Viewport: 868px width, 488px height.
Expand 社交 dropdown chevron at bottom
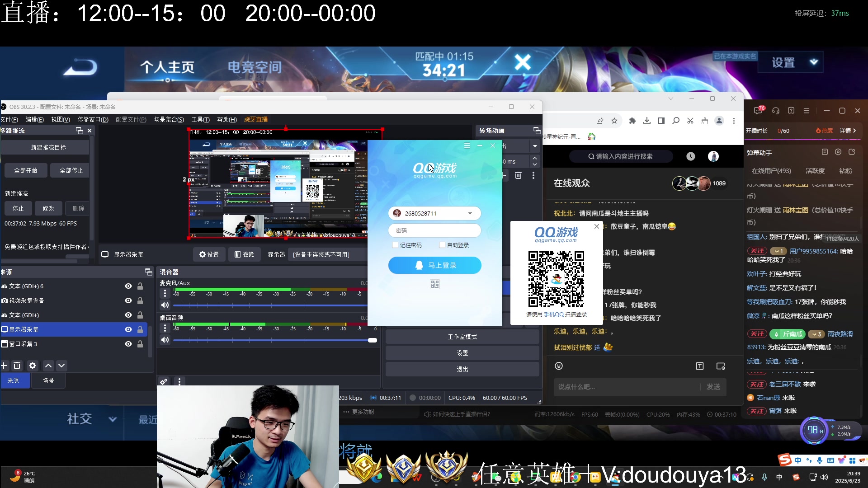coord(113,419)
